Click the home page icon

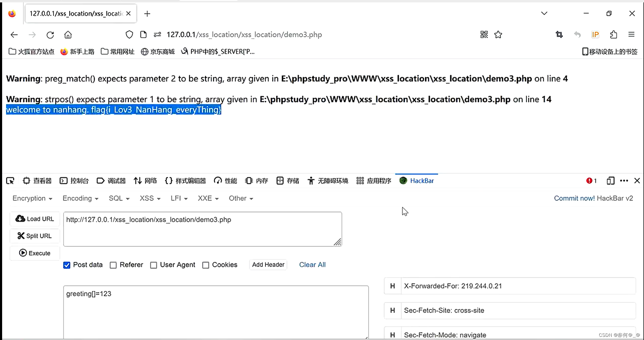point(68,35)
